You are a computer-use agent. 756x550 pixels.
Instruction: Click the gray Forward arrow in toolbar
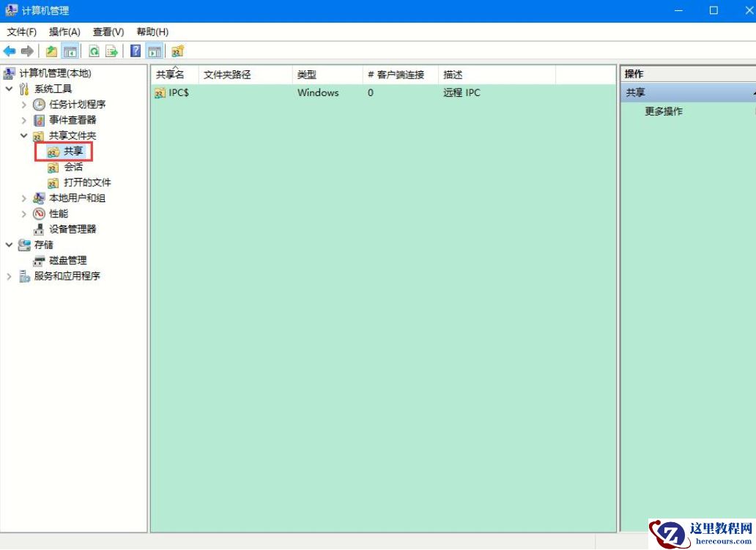pos(28,51)
